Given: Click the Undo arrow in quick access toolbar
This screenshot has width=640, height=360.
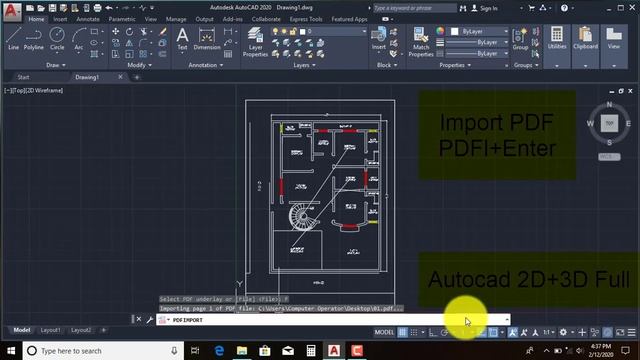Looking at the screenshot, I should 109,8.
